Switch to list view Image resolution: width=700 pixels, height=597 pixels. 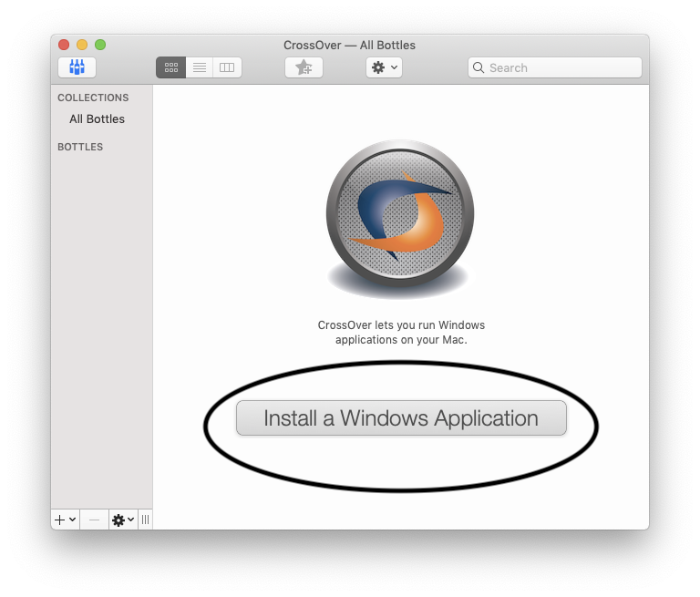[x=200, y=67]
